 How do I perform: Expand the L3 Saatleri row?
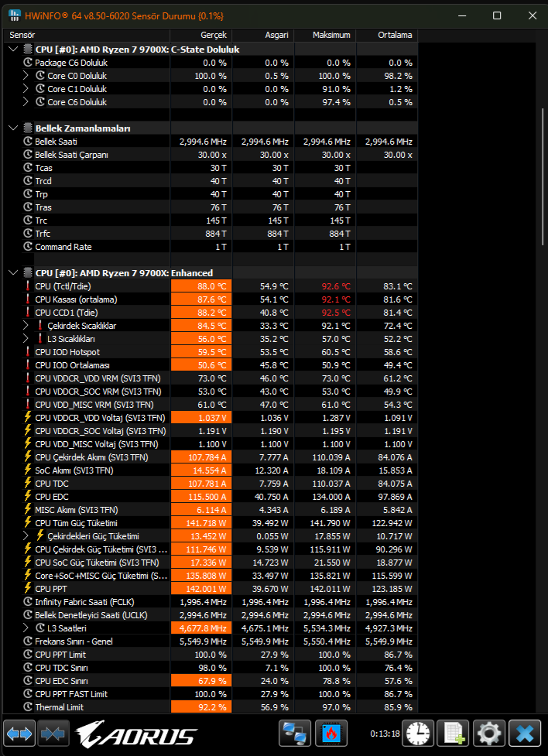click(x=26, y=628)
